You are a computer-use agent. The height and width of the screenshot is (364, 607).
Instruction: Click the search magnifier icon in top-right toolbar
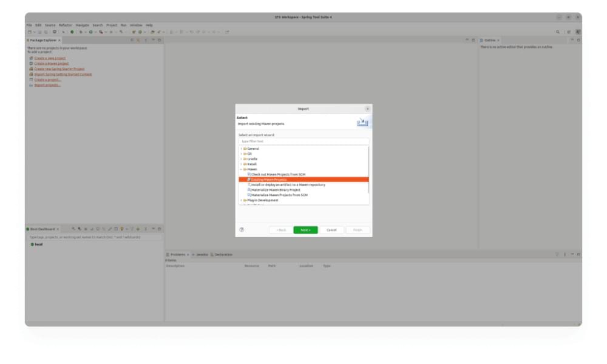[558, 32]
